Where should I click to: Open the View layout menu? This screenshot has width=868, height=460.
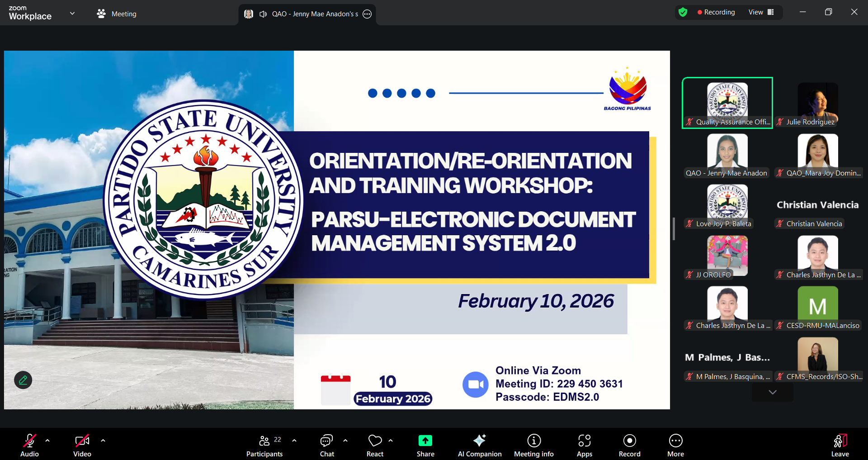761,12
